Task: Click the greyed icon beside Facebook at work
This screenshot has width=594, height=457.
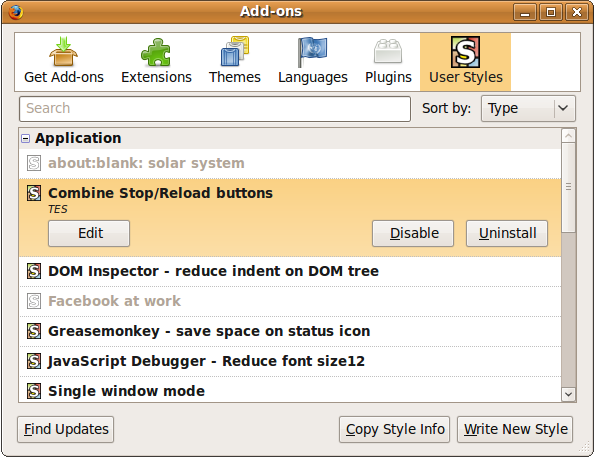Action: coord(34,301)
